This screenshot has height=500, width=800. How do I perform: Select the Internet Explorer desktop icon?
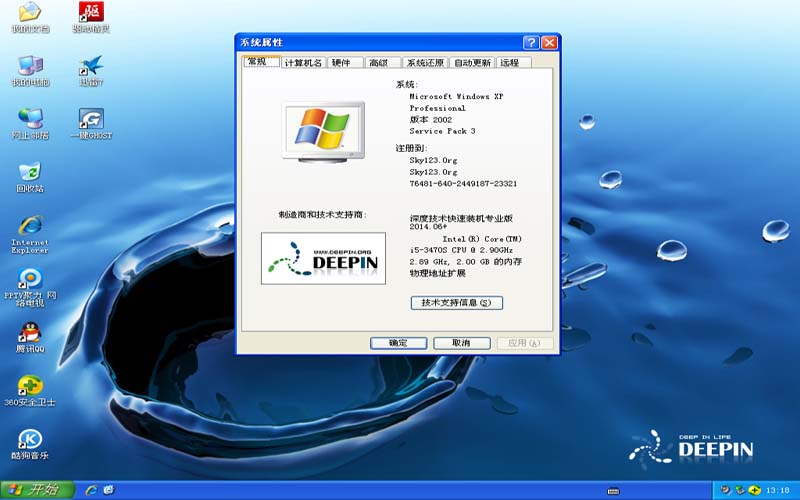(x=30, y=234)
